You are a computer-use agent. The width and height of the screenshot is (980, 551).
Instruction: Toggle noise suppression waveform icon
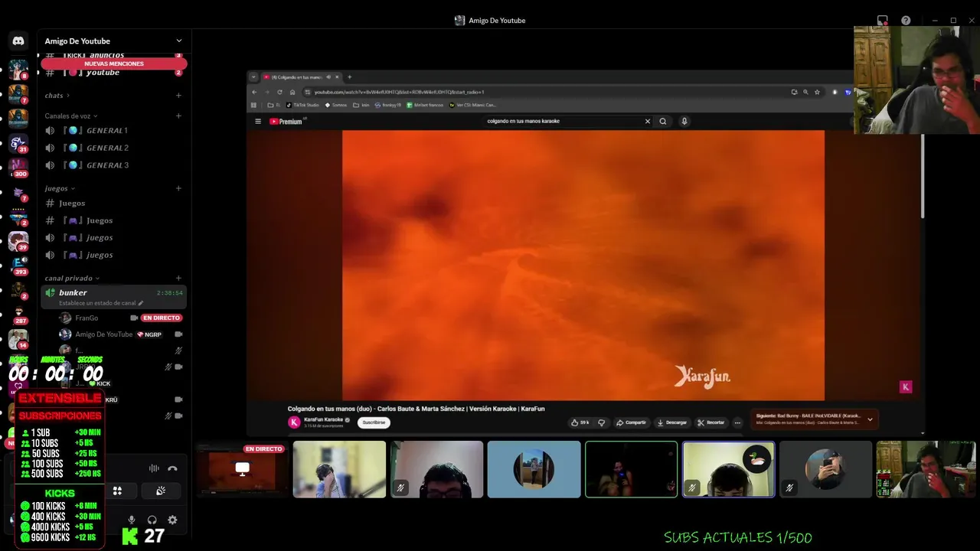coord(154,468)
